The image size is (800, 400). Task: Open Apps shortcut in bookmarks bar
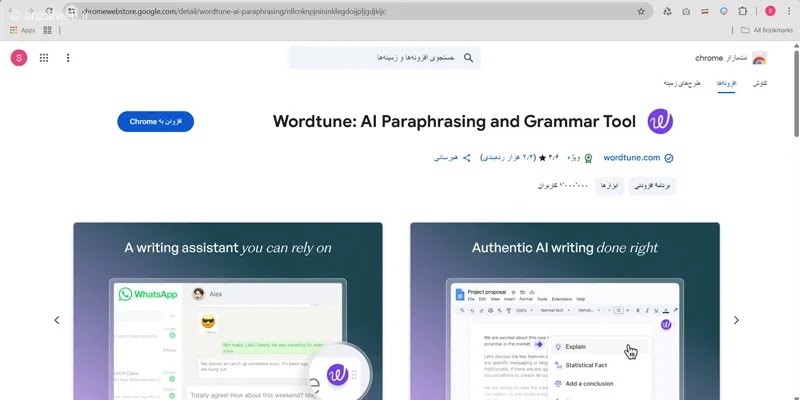(22, 30)
